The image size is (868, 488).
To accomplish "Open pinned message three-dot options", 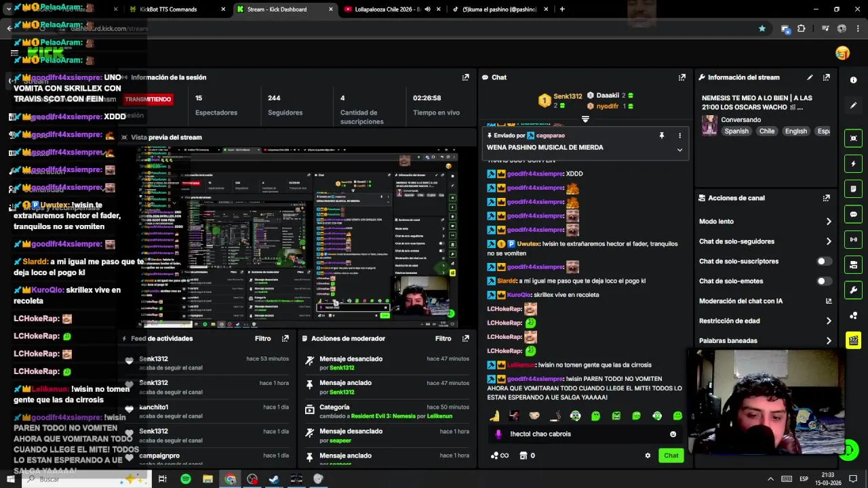I will 679,136.
